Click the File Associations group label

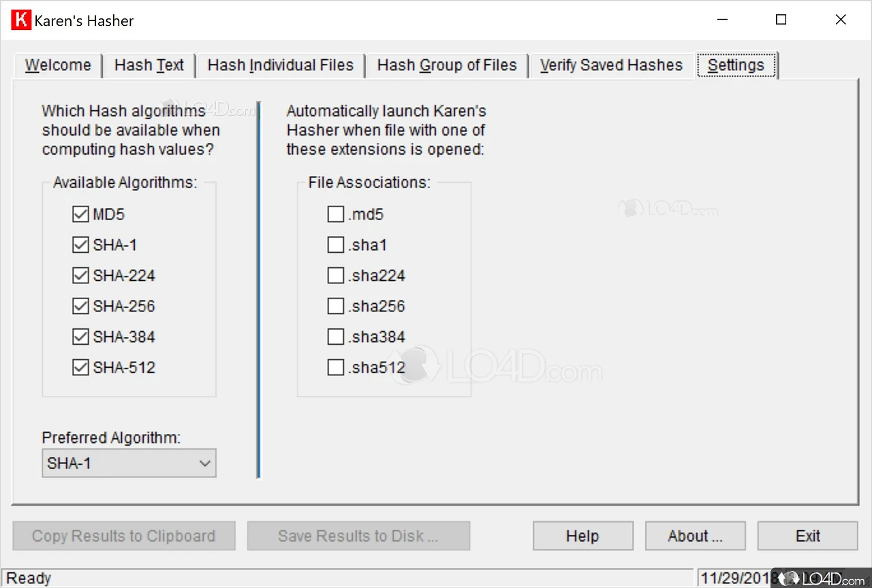(x=369, y=183)
